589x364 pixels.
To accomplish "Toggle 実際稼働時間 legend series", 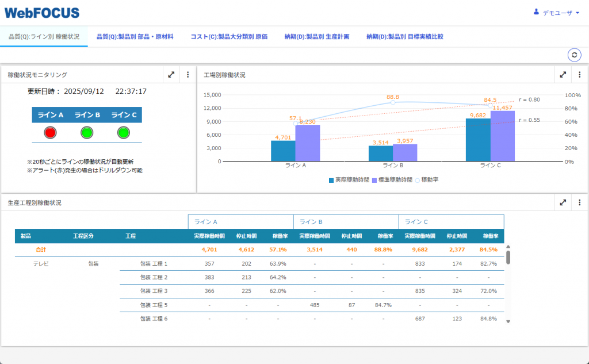I will point(349,180).
